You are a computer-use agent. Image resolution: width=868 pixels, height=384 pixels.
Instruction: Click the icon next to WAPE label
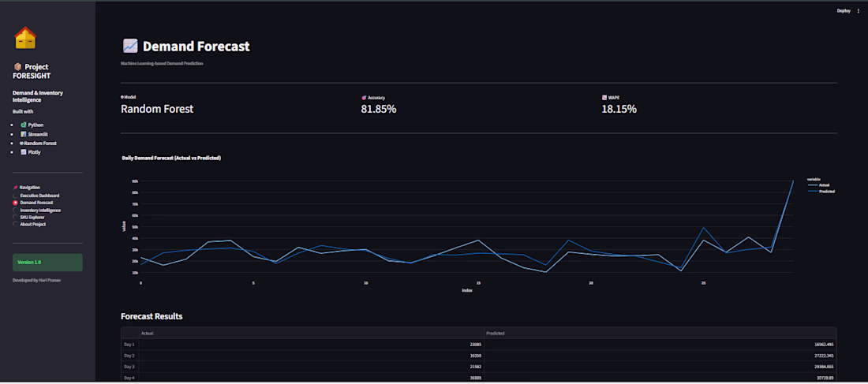(x=604, y=98)
